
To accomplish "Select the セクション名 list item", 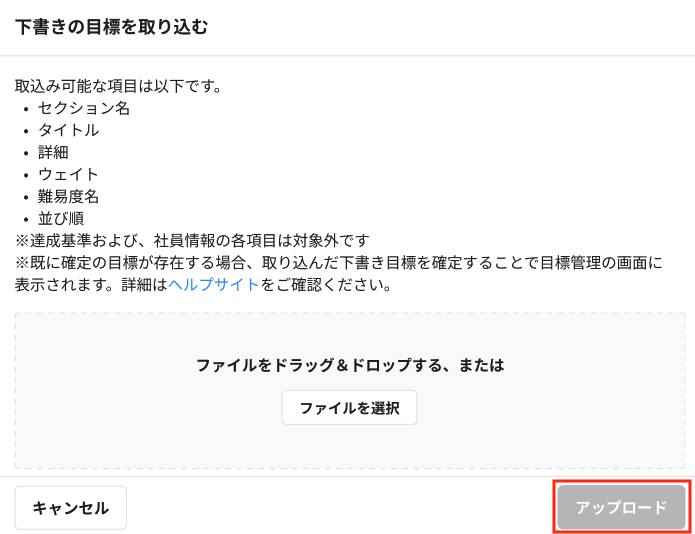I will [x=84, y=108].
